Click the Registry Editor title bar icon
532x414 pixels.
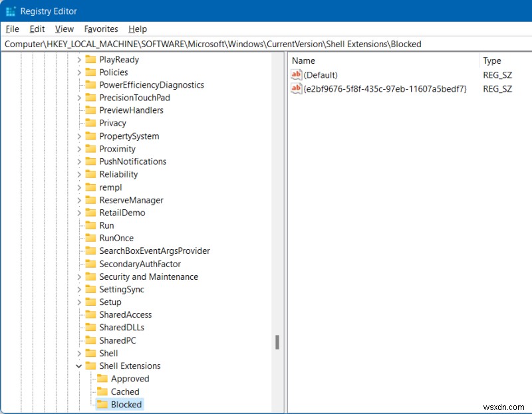9,11
